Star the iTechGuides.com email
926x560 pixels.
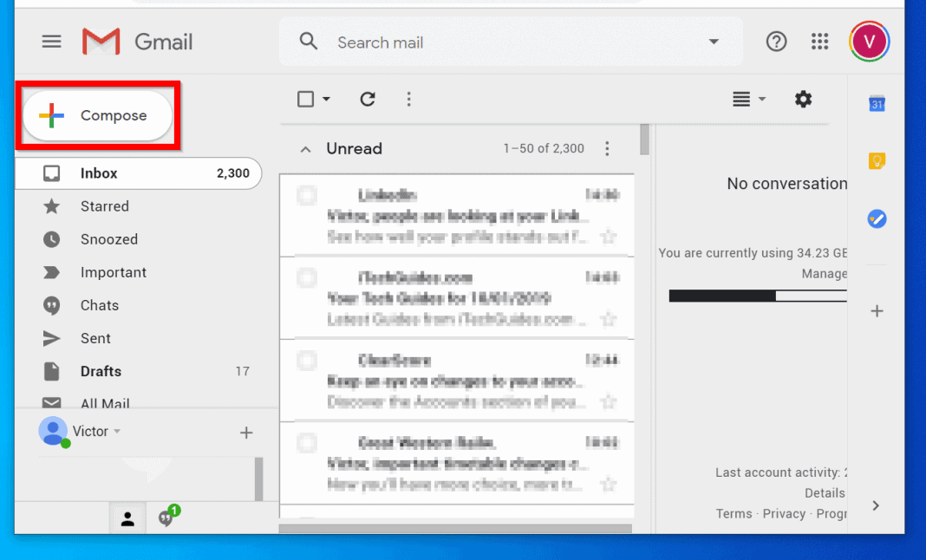[x=609, y=320]
